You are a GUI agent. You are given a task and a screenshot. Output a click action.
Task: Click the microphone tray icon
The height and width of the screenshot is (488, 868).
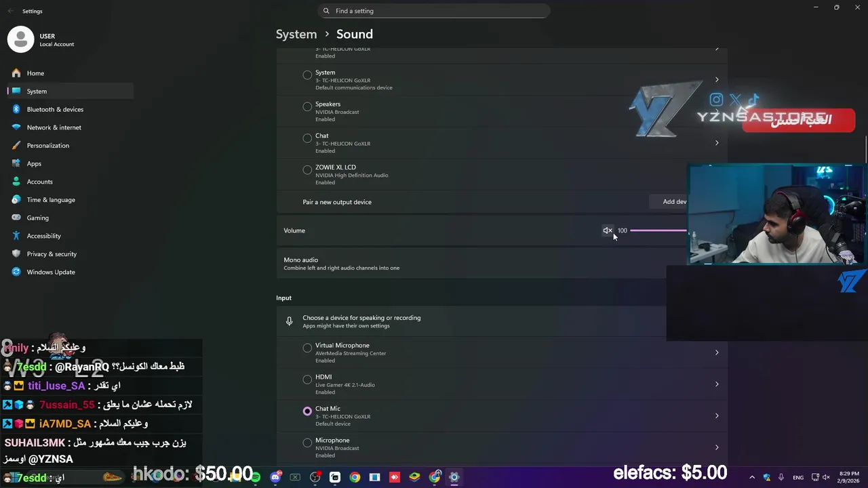(x=781, y=477)
